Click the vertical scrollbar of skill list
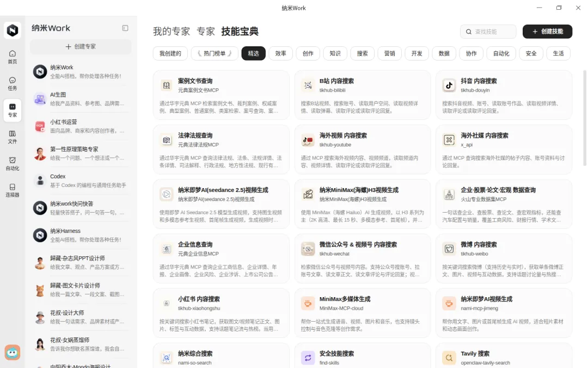 (584, 118)
